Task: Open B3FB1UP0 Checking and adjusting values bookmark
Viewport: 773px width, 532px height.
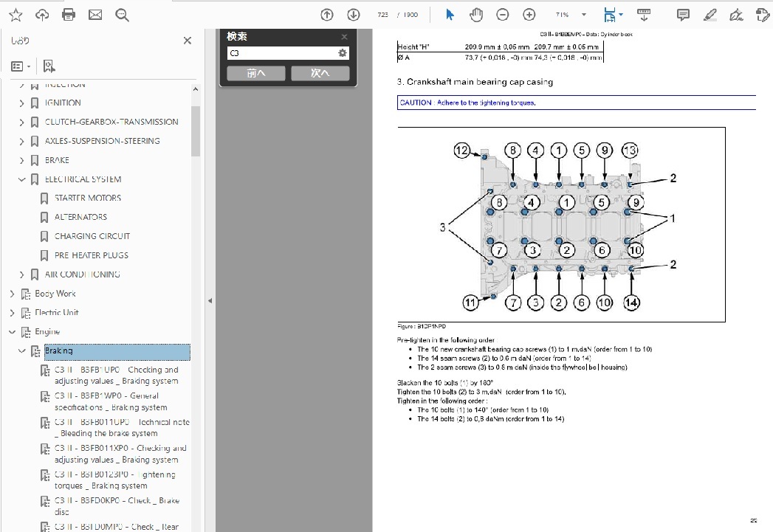Action: pos(117,376)
